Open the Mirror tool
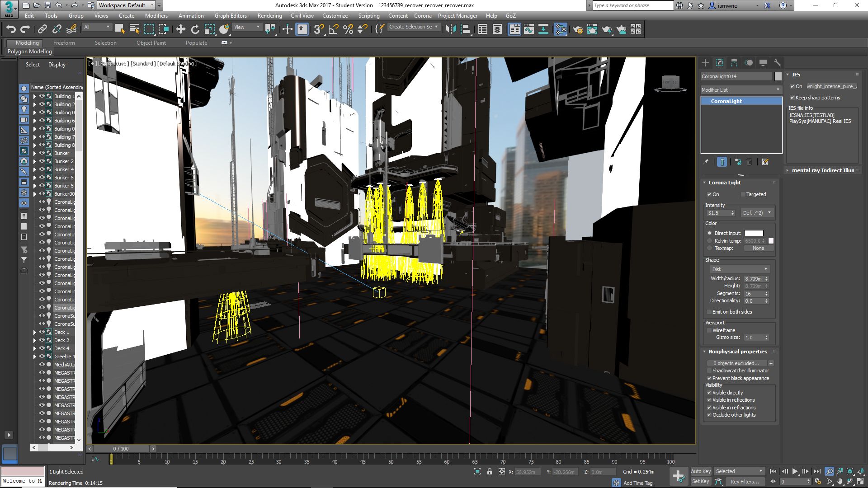868x488 pixels. [x=451, y=29]
